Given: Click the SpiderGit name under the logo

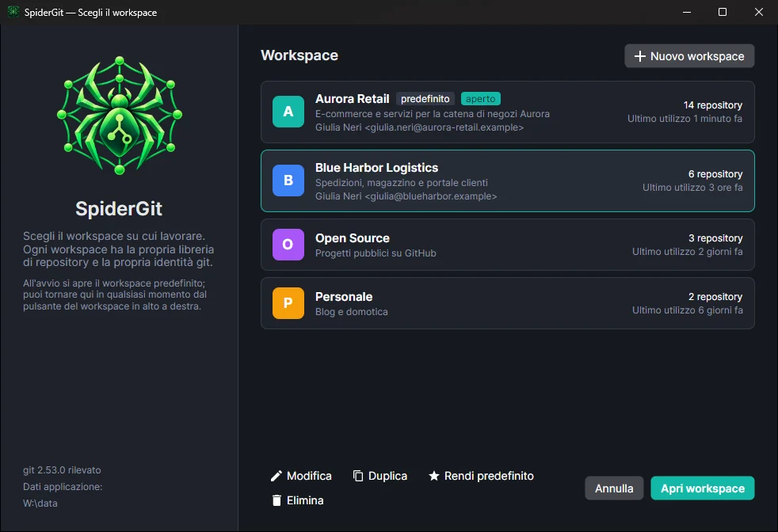Looking at the screenshot, I should pos(119,209).
